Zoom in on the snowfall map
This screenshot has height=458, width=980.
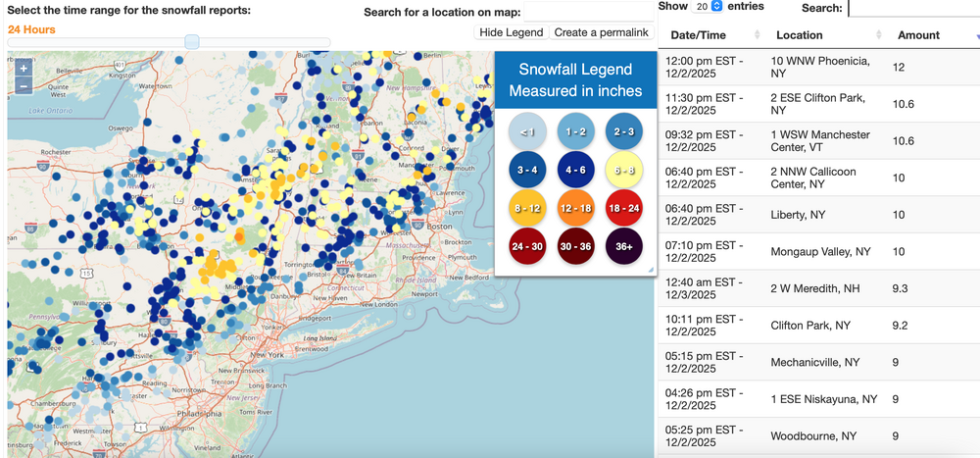click(x=24, y=69)
